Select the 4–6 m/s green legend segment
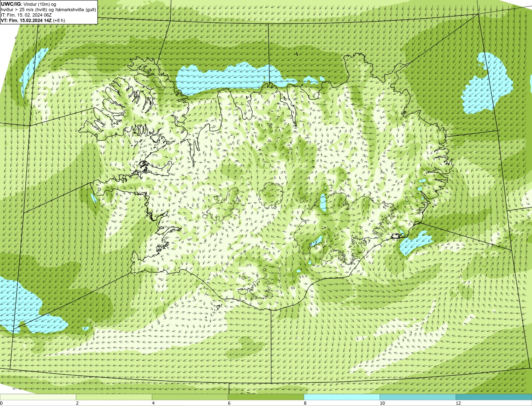 click(190, 397)
